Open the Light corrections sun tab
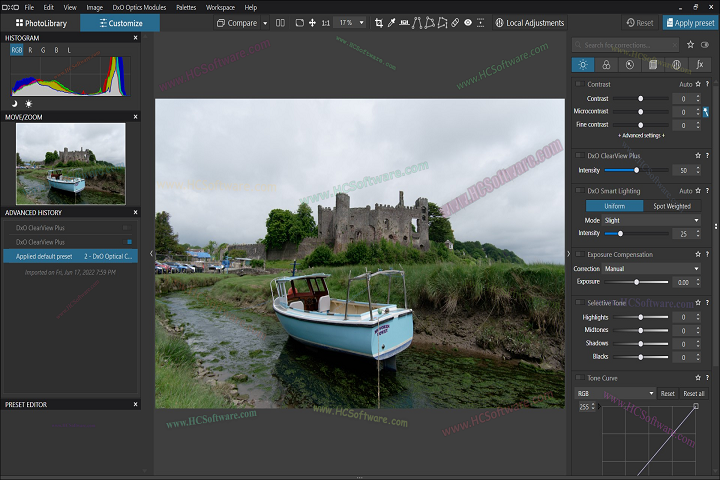The image size is (720, 480). pyautogui.click(x=583, y=65)
